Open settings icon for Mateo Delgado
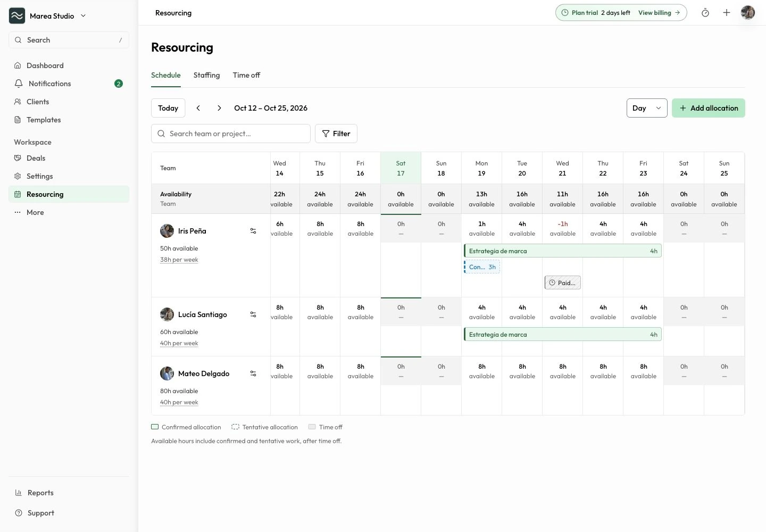This screenshot has height=532, width=766. [x=253, y=373]
